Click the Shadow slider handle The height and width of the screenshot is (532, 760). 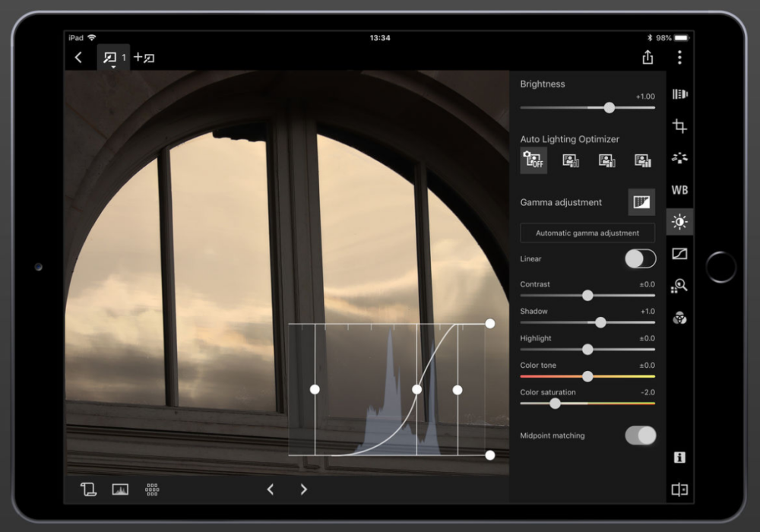click(x=600, y=322)
